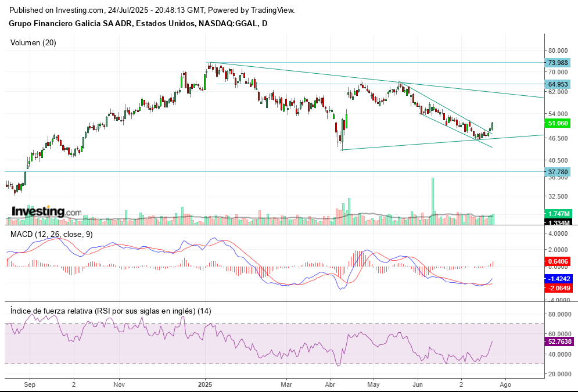The width and height of the screenshot is (578, 392).
Task: Click the 1.334M volume average tag
Action: coord(559,222)
